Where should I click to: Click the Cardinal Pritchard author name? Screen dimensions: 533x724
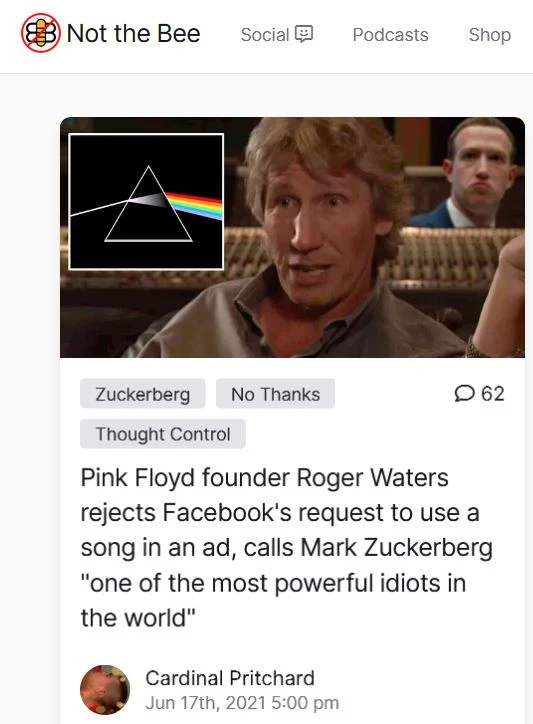230,678
